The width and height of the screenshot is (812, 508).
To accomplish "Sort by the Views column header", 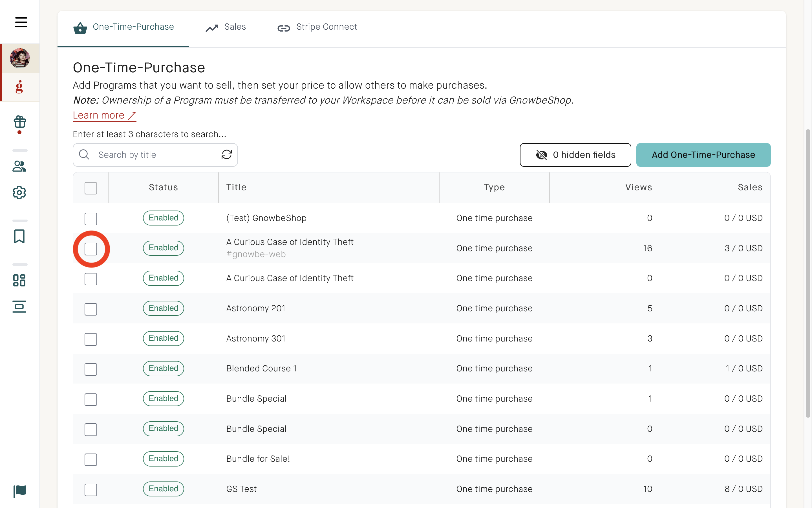I will pos(605,187).
